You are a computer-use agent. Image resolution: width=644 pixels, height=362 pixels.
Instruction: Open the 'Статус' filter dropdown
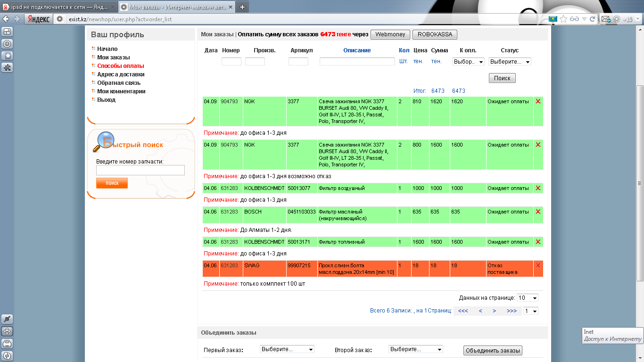point(510,62)
